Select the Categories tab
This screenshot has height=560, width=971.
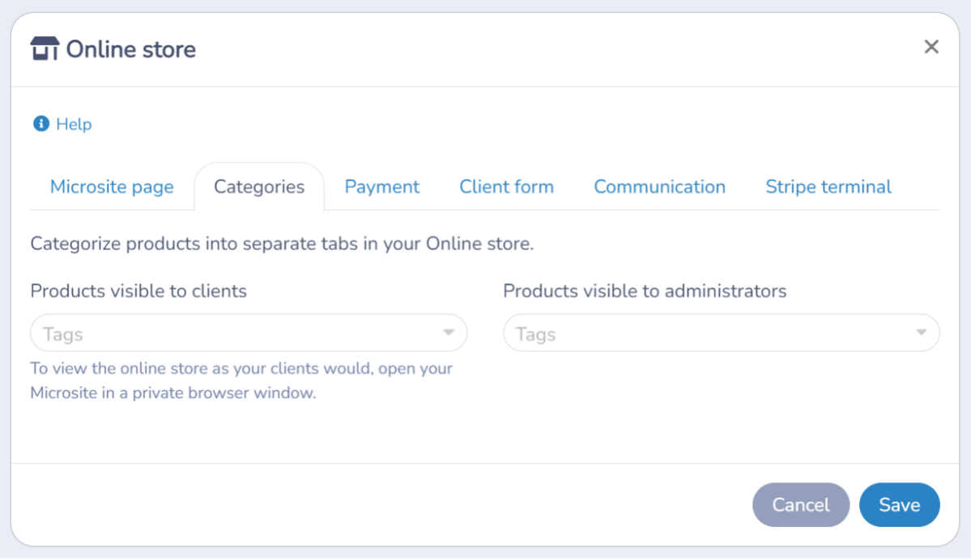(259, 187)
